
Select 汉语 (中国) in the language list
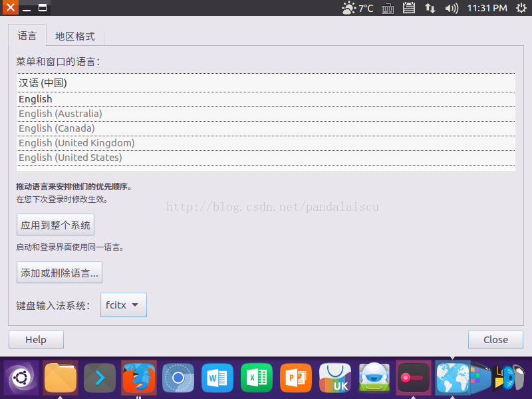pos(265,82)
